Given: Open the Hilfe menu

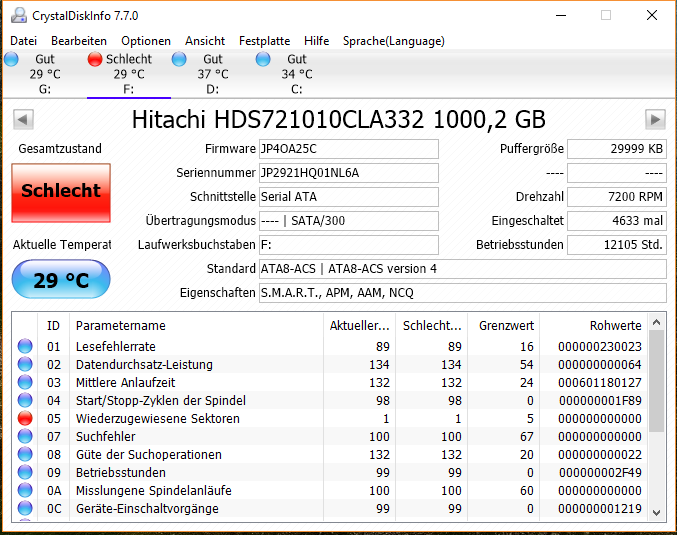Looking at the screenshot, I should 316,41.
